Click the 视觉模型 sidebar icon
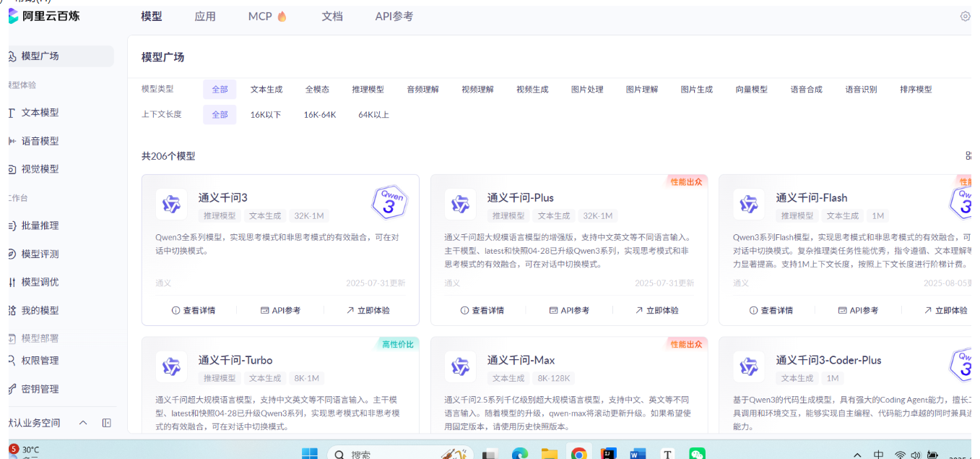 [12, 169]
